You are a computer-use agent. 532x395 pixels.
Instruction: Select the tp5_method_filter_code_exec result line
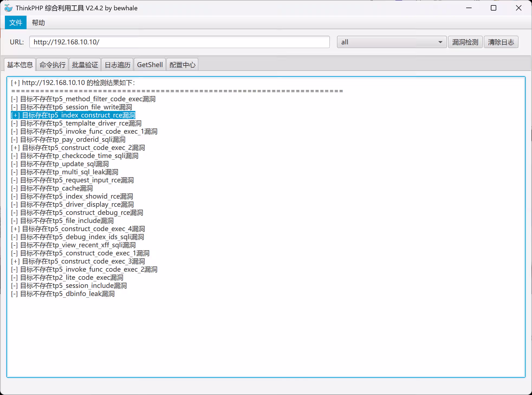83,99
